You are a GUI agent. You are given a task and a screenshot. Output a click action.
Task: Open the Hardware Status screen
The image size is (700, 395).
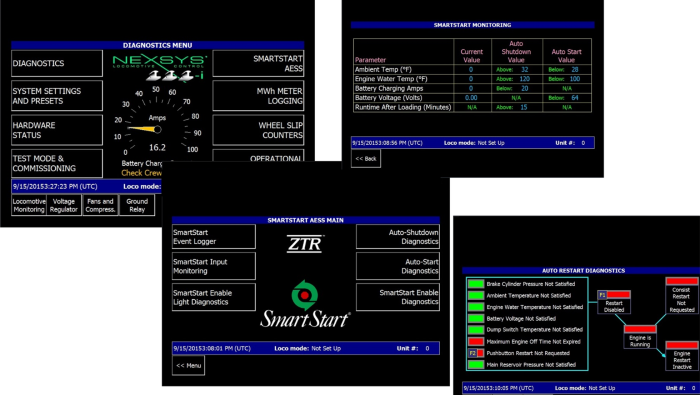(57, 130)
